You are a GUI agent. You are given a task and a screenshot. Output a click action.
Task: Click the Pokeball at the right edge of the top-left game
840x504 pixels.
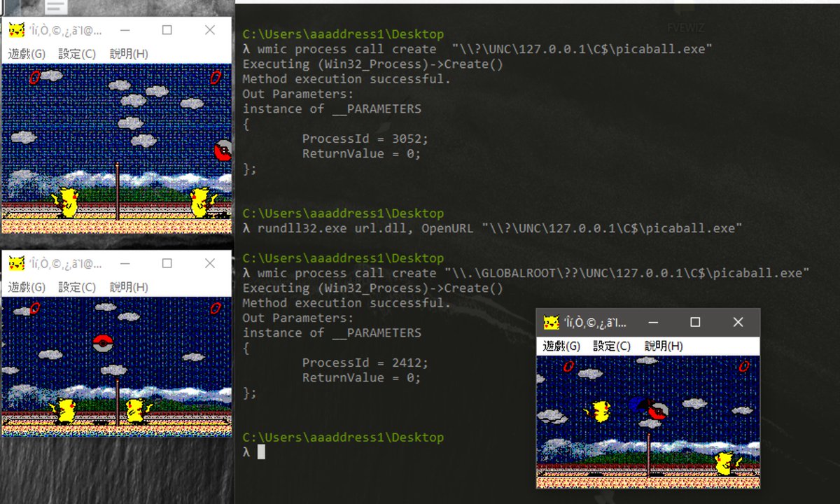pyautogui.click(x=223, y=150)
